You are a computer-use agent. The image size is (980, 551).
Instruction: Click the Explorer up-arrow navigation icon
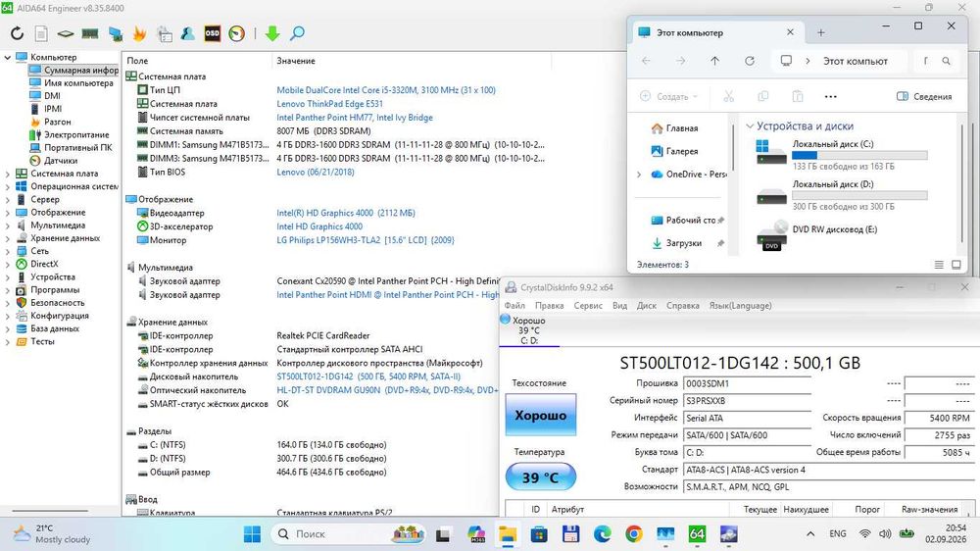click(x=715, y=61)
